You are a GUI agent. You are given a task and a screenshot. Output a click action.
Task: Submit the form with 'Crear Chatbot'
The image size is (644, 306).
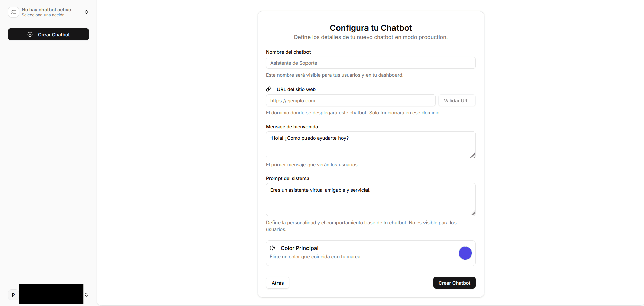(454, 283)
